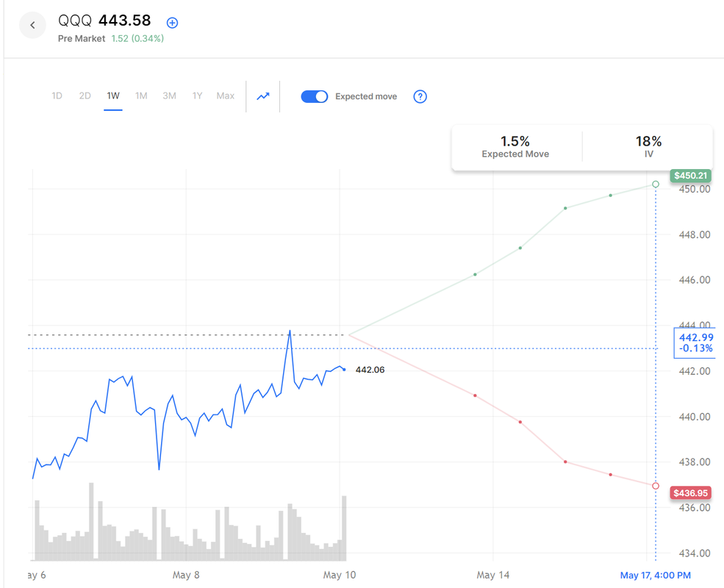
Task: Click the red lower expected move endpoint circle
Action: click(656, 486)
